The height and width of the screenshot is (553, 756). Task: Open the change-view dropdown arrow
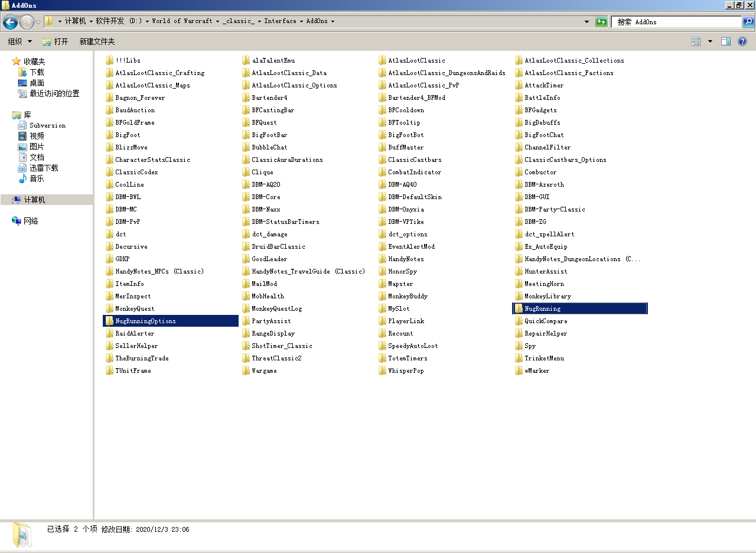[709, 41]
